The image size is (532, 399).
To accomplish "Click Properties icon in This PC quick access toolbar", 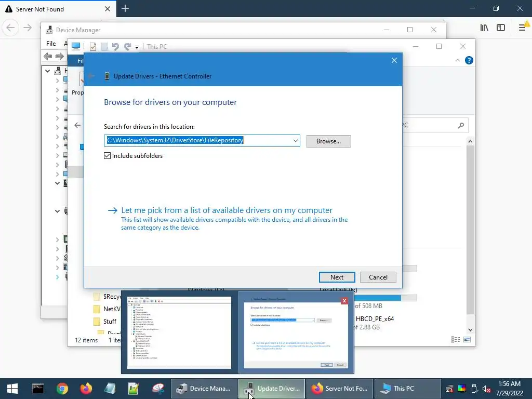I will coord(93,46).
